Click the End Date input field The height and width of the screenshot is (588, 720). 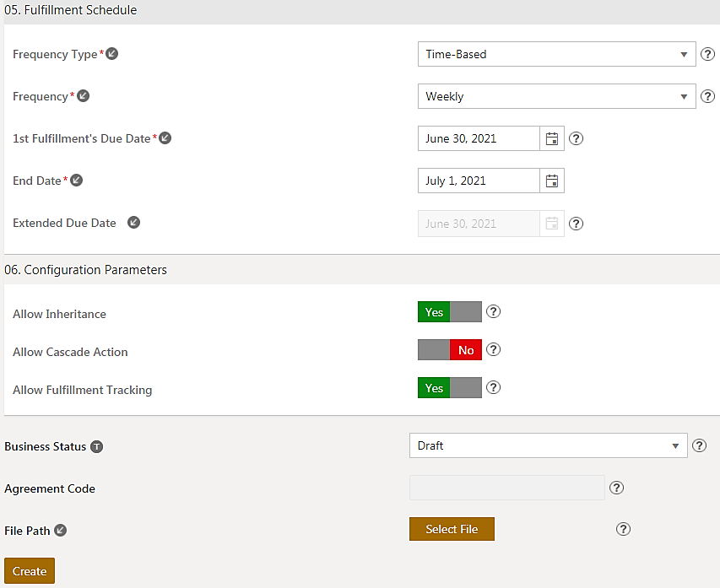click(479, 181)
